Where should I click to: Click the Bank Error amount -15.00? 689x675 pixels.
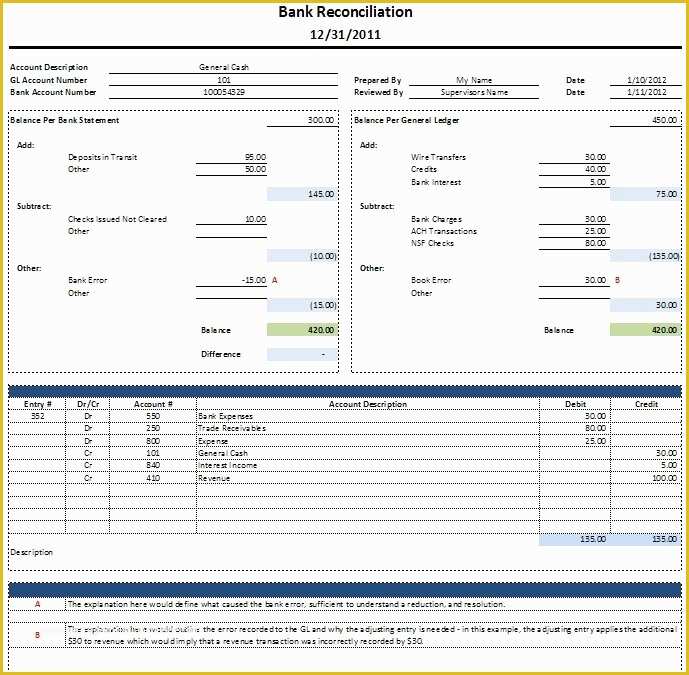click(x=231, y=280)
